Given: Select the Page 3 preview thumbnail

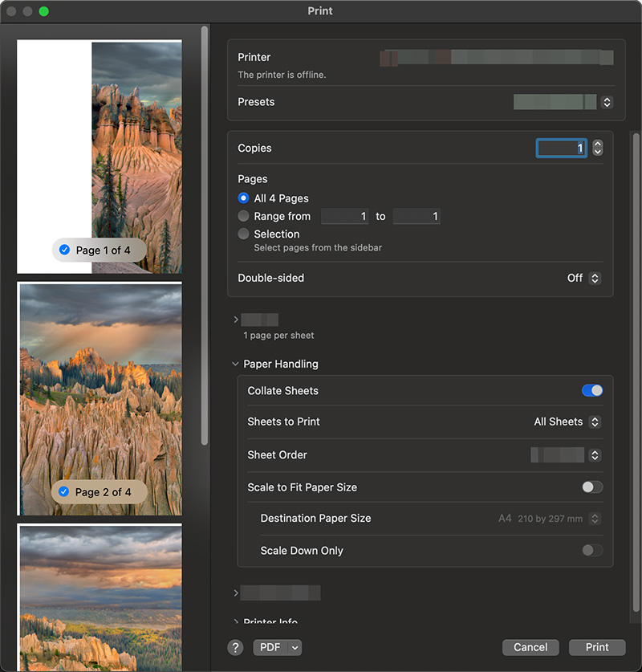Looking at the screenshot, I should [x=100, y=598].
